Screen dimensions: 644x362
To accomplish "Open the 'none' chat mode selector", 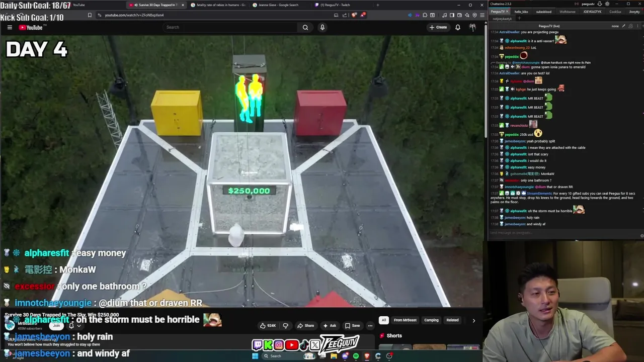I will point(615,26).
